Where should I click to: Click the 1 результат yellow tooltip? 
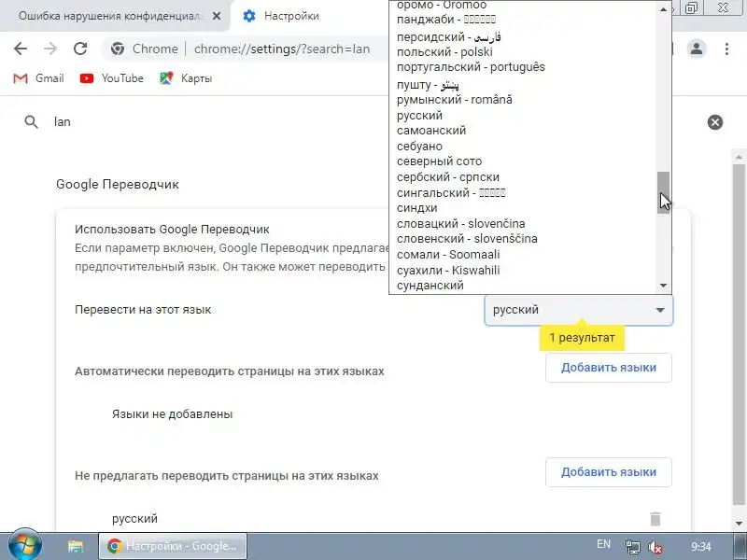[582, 338]
